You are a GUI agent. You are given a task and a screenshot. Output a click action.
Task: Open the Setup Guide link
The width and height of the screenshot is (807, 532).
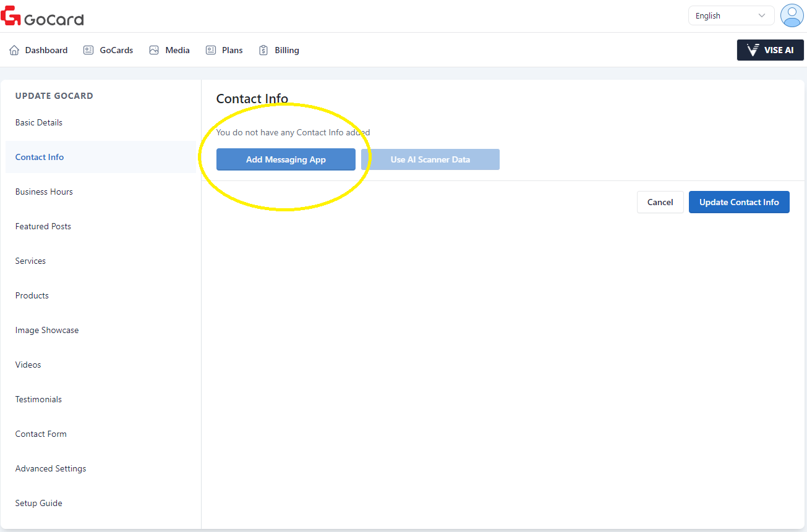[x=39, y=503]
